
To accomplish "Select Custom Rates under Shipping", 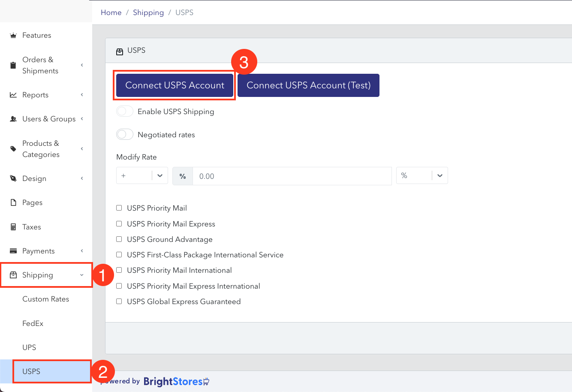I will (46, 299).
